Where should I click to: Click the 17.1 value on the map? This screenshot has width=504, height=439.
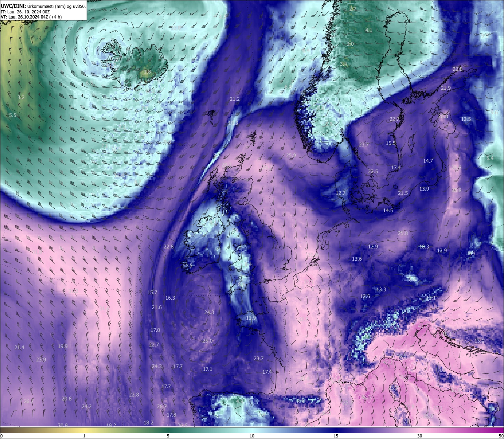pos(208,369)
